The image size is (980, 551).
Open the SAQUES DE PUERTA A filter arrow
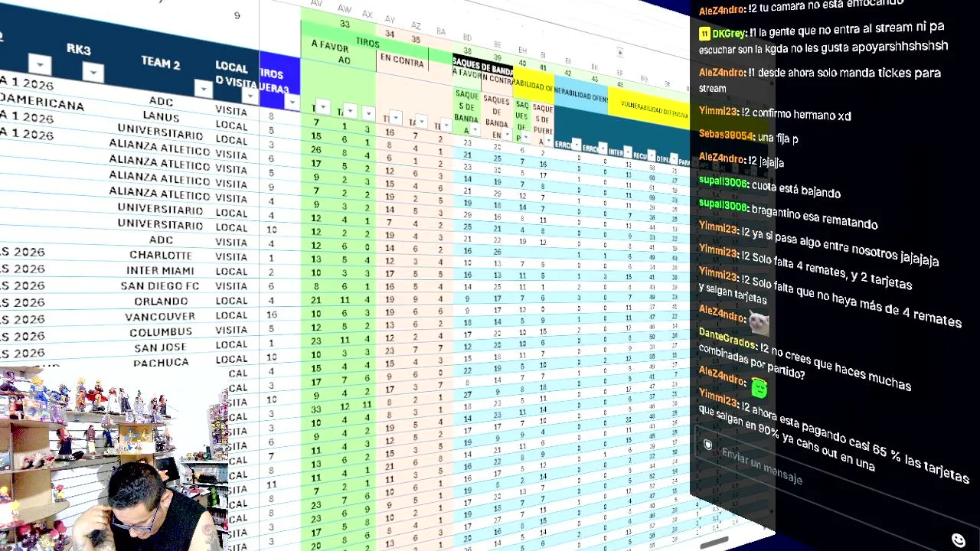point(549,140)
